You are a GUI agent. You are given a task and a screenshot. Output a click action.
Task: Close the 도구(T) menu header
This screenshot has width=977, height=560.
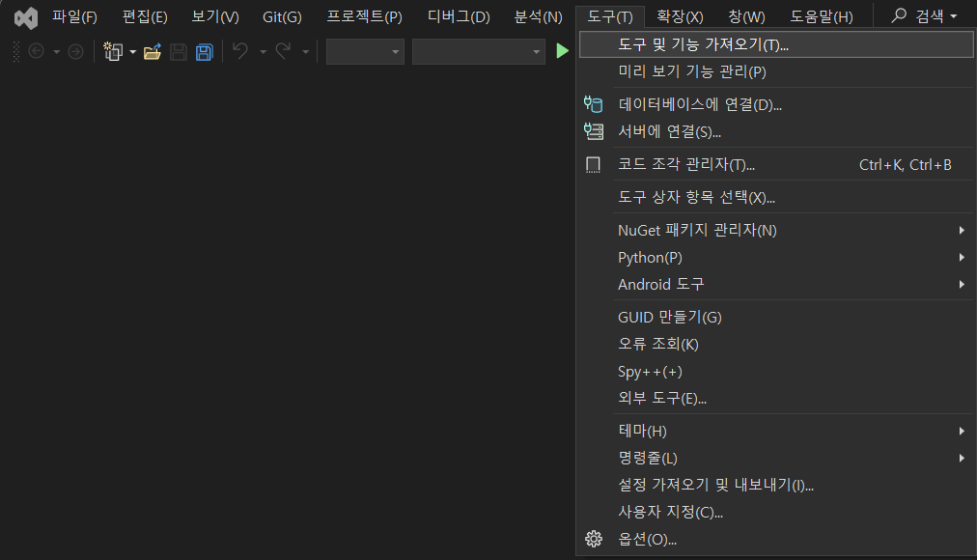pyautogui.click(x=610, y=16)
